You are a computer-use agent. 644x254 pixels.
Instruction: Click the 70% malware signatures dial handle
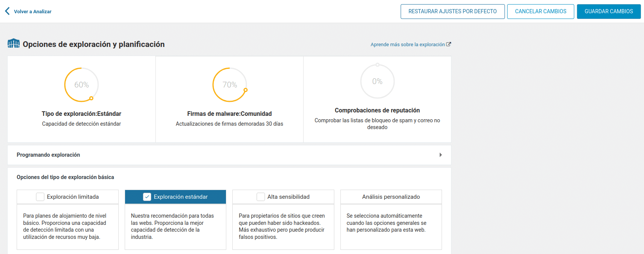pos(246,90)
